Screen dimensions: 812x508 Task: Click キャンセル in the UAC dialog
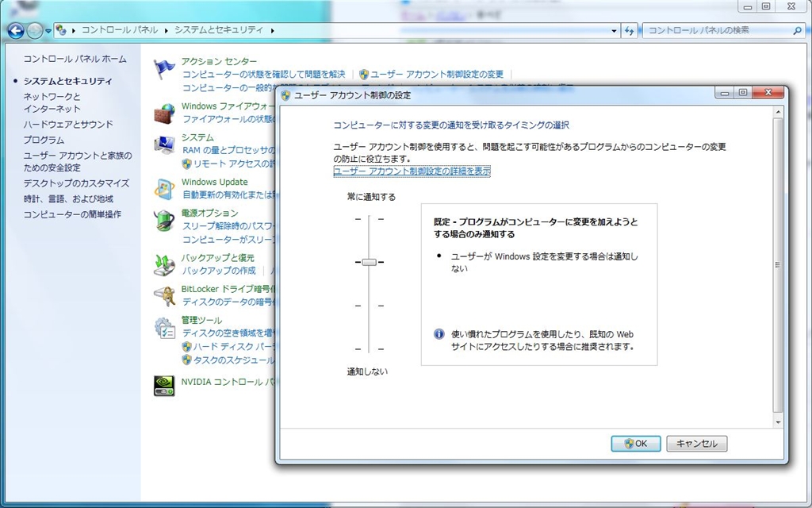pyautogui.click(x=697, y=444)
